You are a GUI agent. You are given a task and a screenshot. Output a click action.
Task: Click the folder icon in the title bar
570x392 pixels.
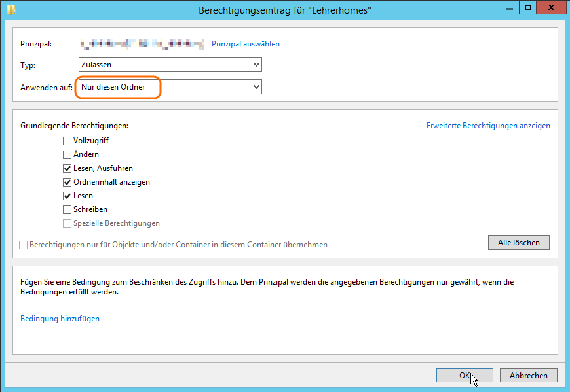[11, 9]
